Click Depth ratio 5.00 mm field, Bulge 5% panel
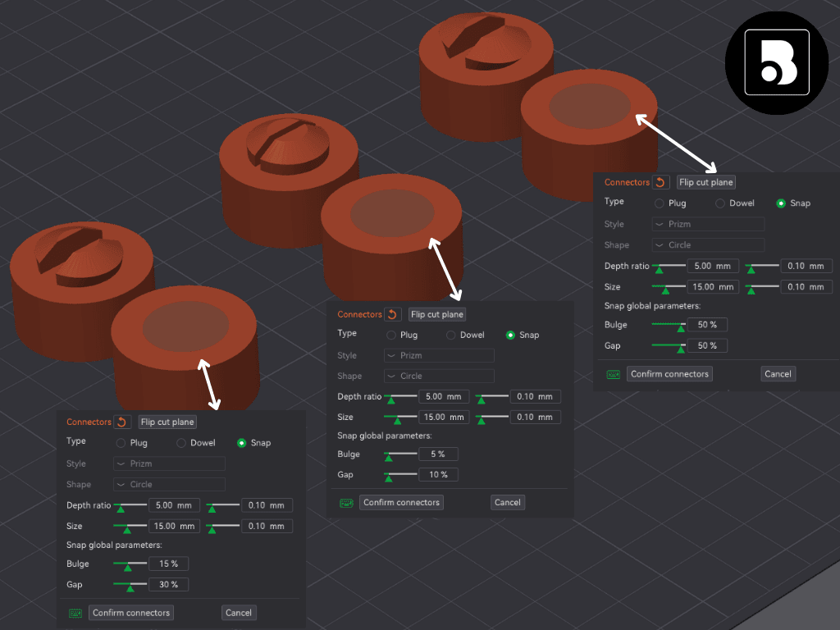840x630 pixels. (444, 396)
